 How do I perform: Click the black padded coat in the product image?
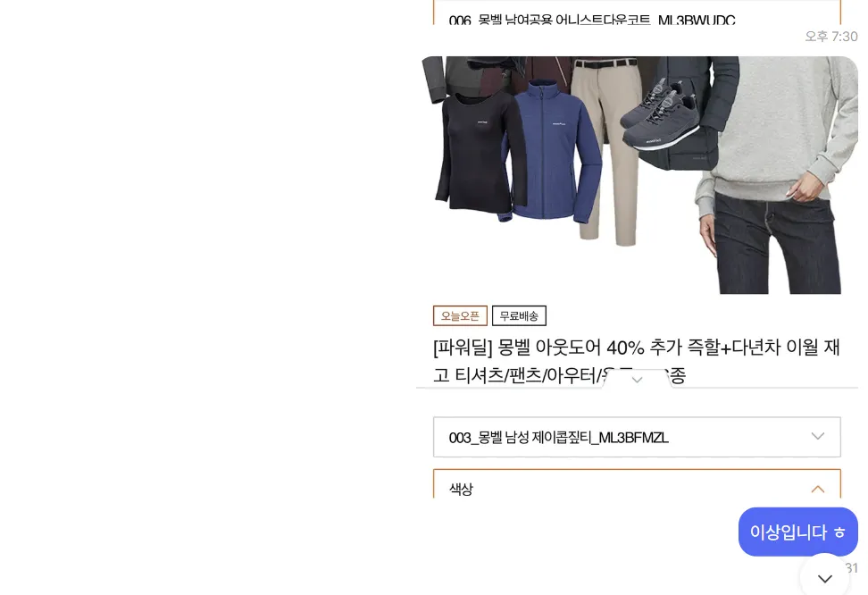tap(689, 113)
